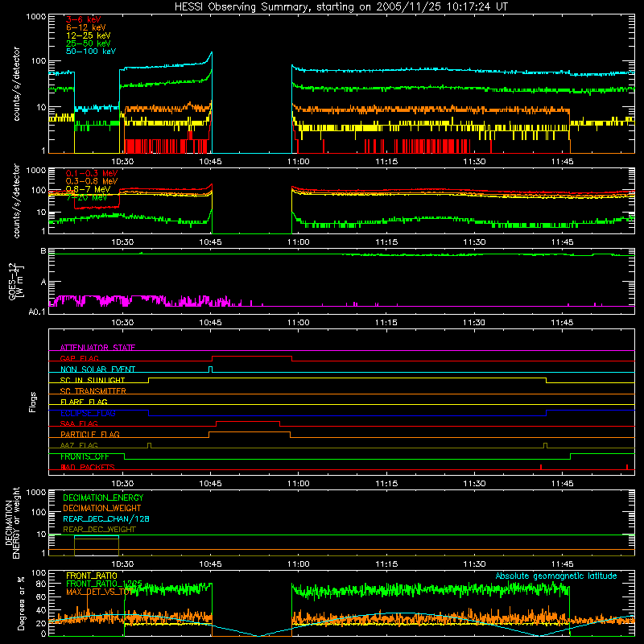Click the GAP_FLAG label
Screen dimensions: 644x644
[79, 358]
